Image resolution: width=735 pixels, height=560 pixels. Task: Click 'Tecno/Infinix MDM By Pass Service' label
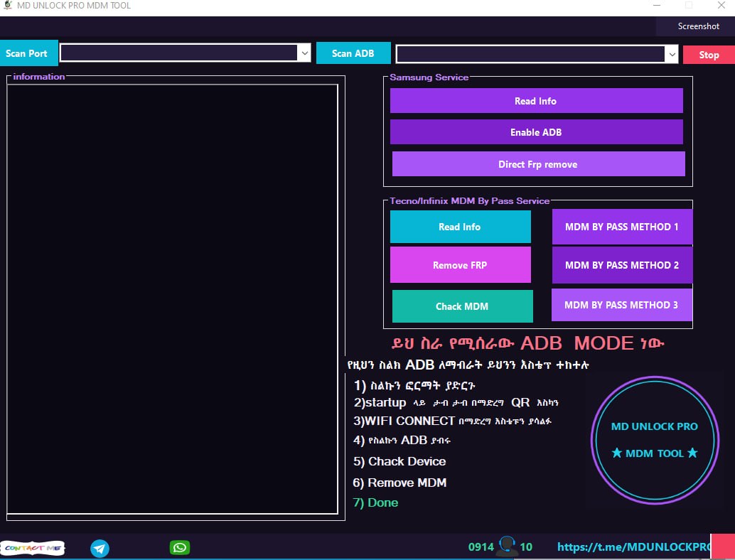[470, 201]
